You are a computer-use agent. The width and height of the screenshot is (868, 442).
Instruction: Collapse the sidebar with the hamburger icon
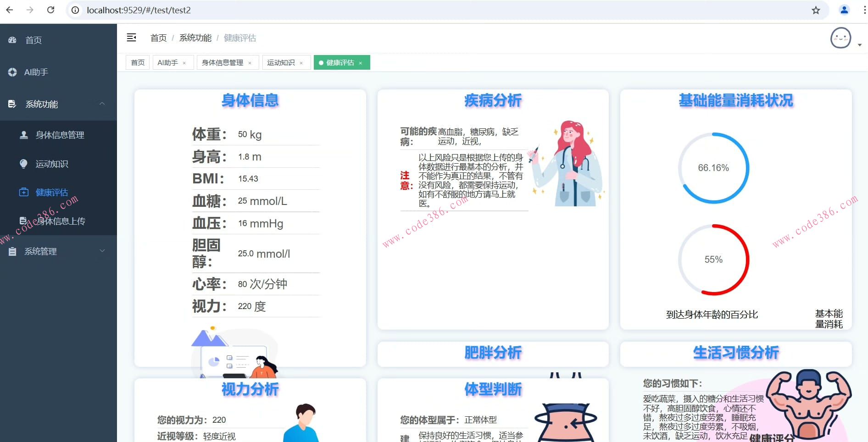pos(132,38)
